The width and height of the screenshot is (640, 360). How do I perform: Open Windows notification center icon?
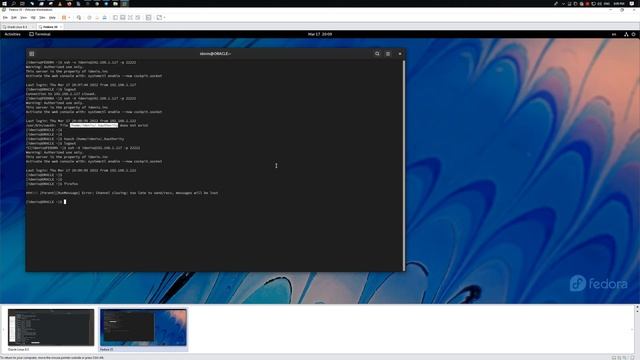(x=632, y=3)
